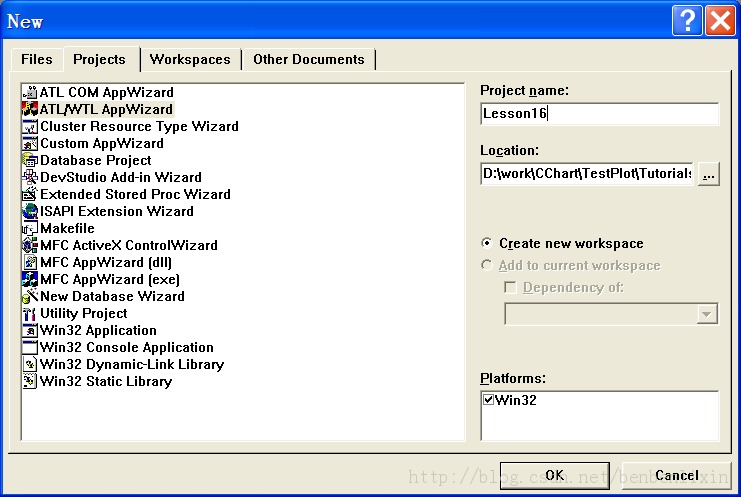The image size is (741, 497).
Task: Select "Extended Stored Proc Wizard" entry text
Action: [135, 194]
